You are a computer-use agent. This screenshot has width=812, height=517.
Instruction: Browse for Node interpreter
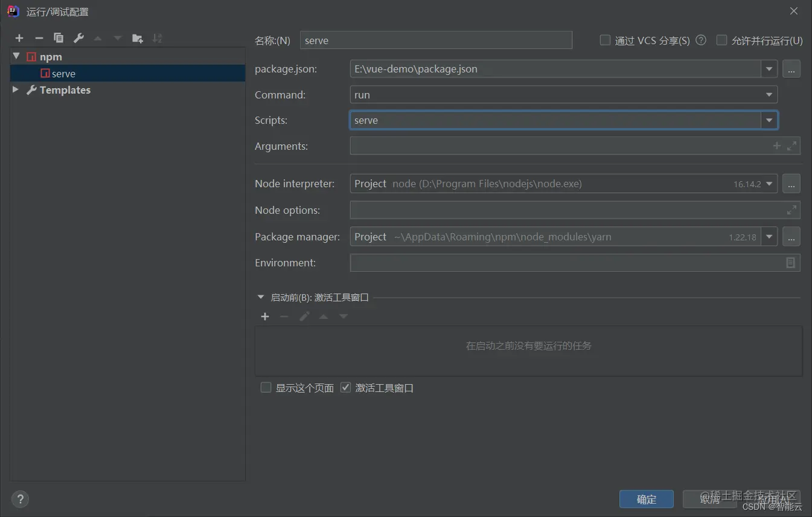(791, 183)
